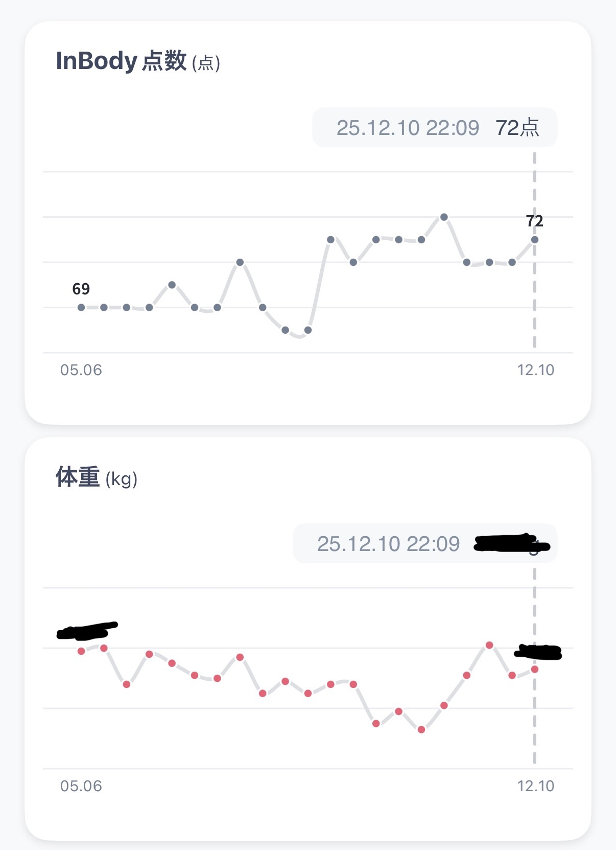Image resolution: width=616 pixels, height=850 pixels.
Task: Click the 05.06 date label under InBody chart
Action: [81, 370]
